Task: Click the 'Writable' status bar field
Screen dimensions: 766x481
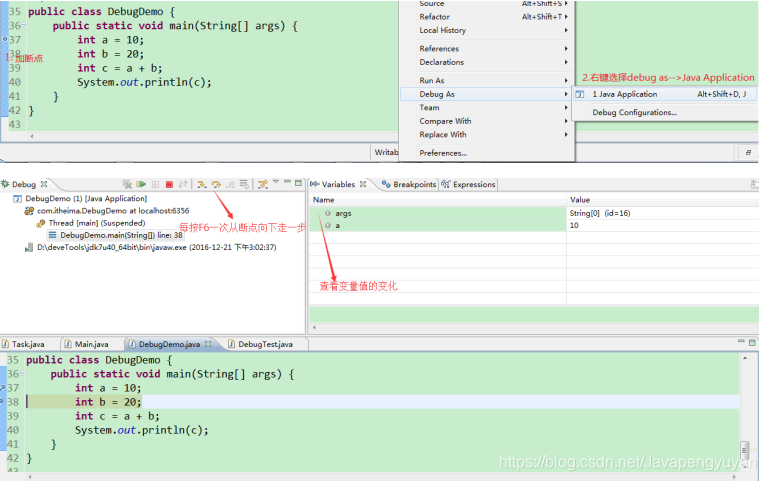Action: (x=386, y=152)
